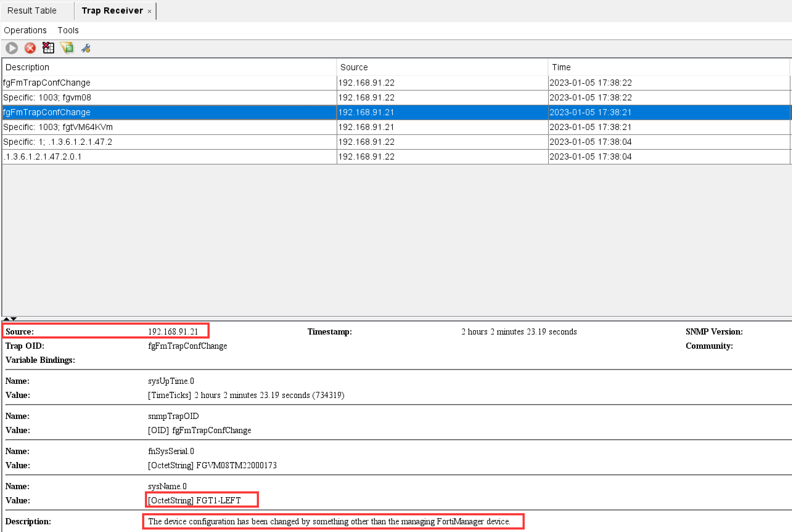Screen dimensions: 792x532
Task: Expand pane using the down splitter arrow
Action: tap(14, 319)
